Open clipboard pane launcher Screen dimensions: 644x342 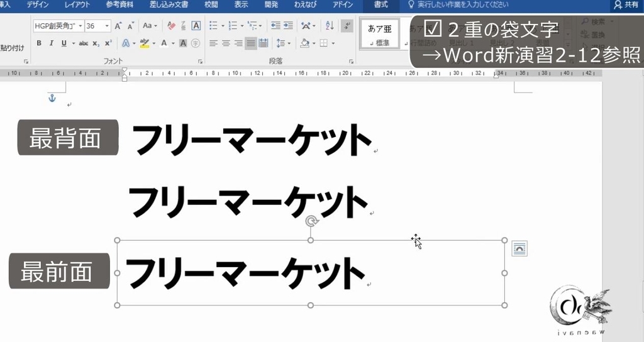(26, 62)
